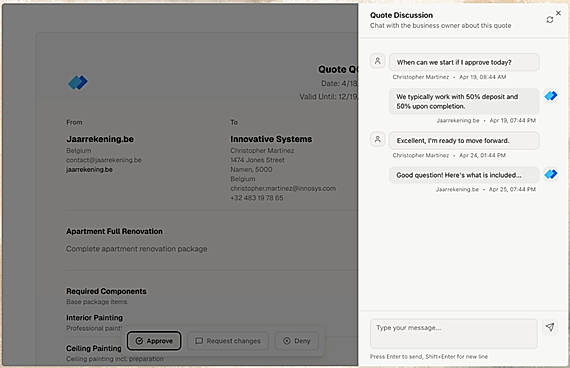
Task: Click the send message paper plane icon
Action: tap(550, 327)
